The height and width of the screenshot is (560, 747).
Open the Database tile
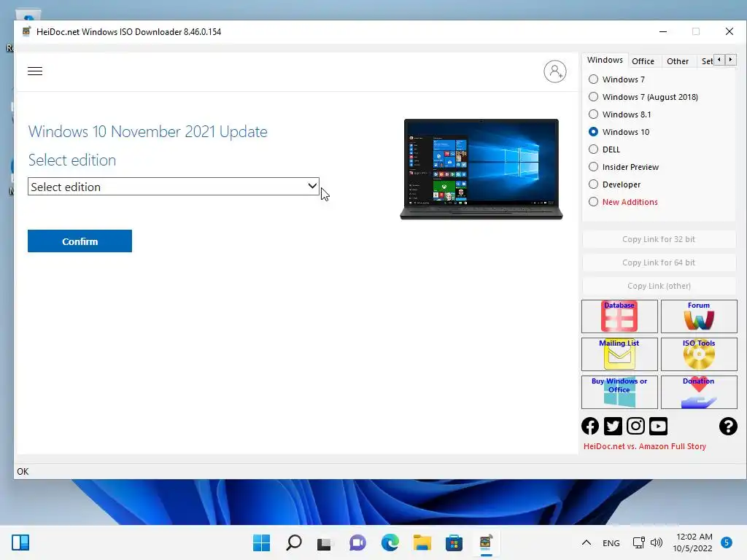(619, 316)
